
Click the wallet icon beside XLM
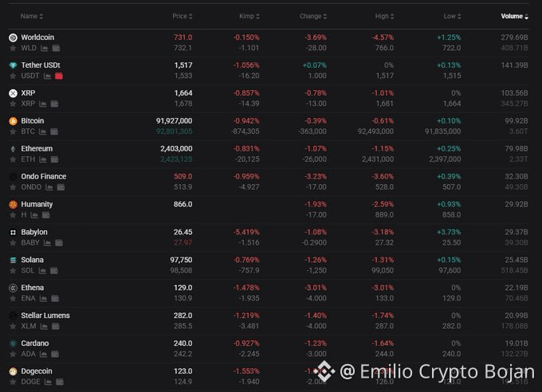point(56,327)
